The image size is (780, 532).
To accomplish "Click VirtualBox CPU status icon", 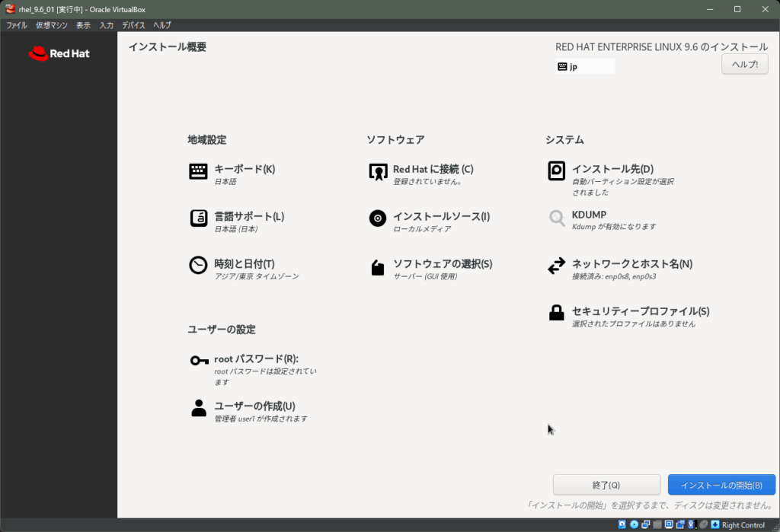I will point(692,524).
